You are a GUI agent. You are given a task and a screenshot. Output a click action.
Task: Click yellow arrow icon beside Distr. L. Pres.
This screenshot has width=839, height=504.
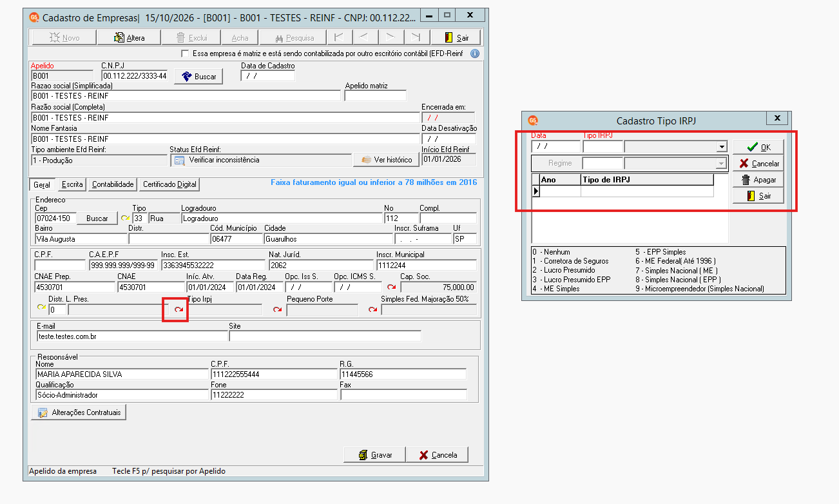(42, 307)
